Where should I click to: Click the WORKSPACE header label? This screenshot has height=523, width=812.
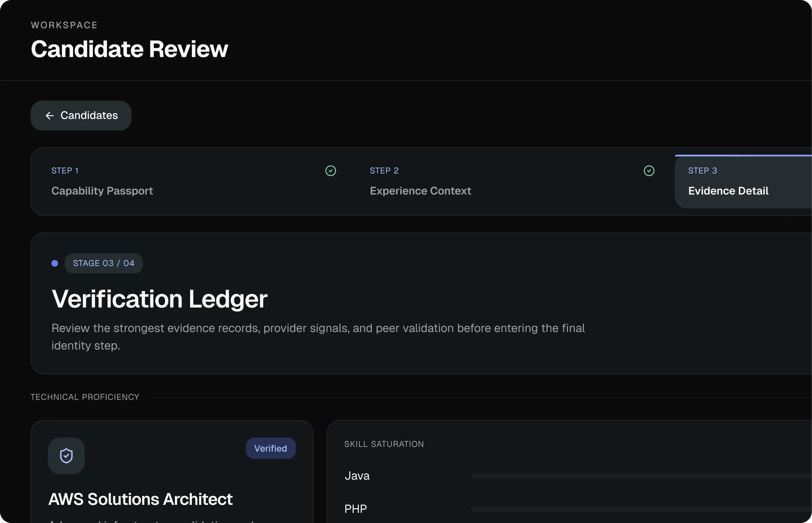(64, 25)
